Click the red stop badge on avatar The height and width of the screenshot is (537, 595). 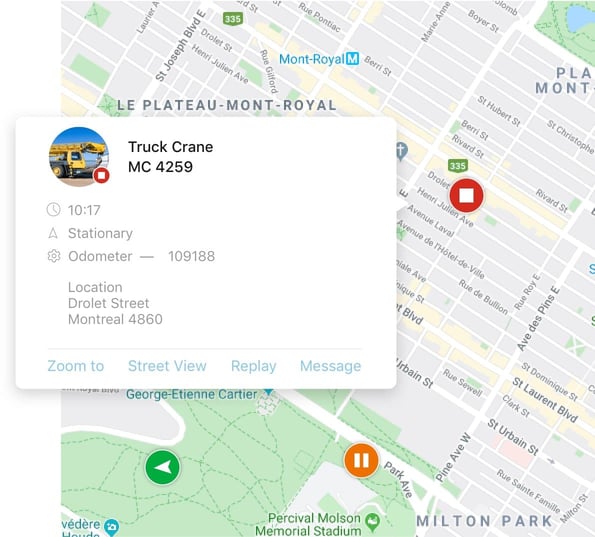(101, 175)
